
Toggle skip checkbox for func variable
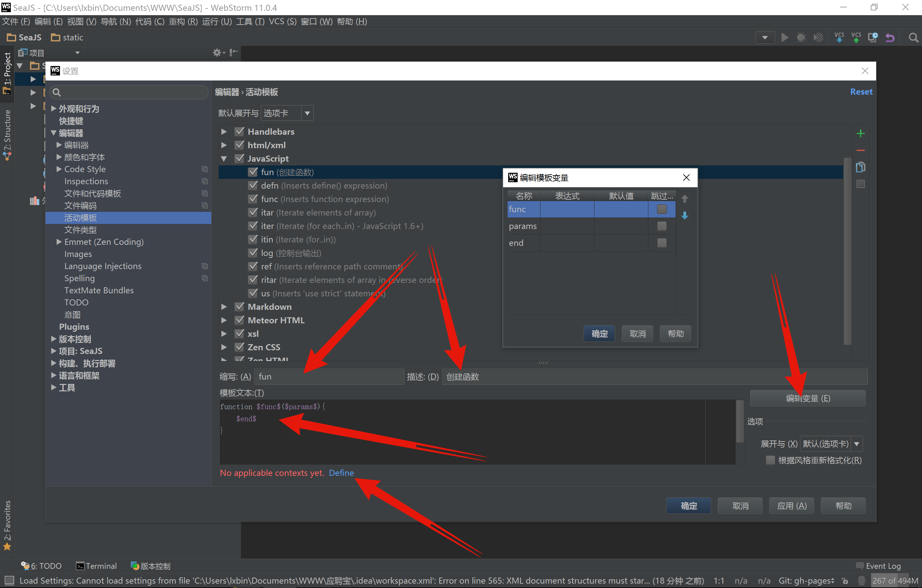click(x=662, y=209)
